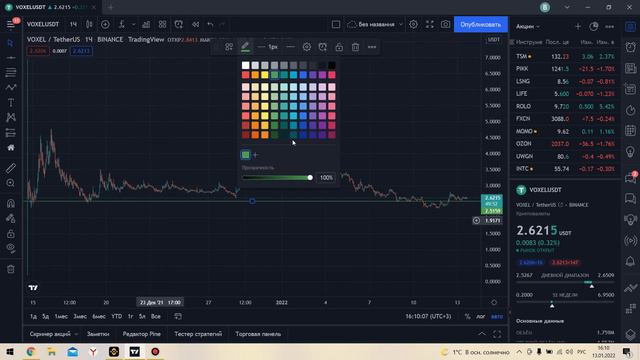The image size is (640, 360).
Task: Expand the indicators favorites dropdown arrow
Action: [x=133, y=24]
